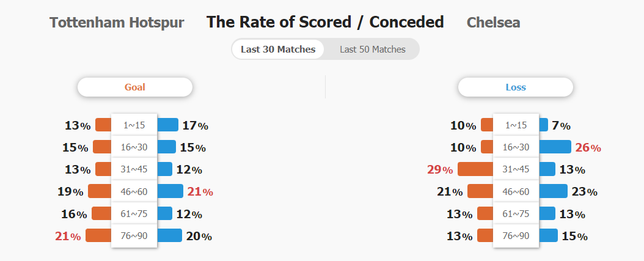Select 31~45 interval in Loss chart
This screenshot has width=644, height=261.
pos(516,169)
